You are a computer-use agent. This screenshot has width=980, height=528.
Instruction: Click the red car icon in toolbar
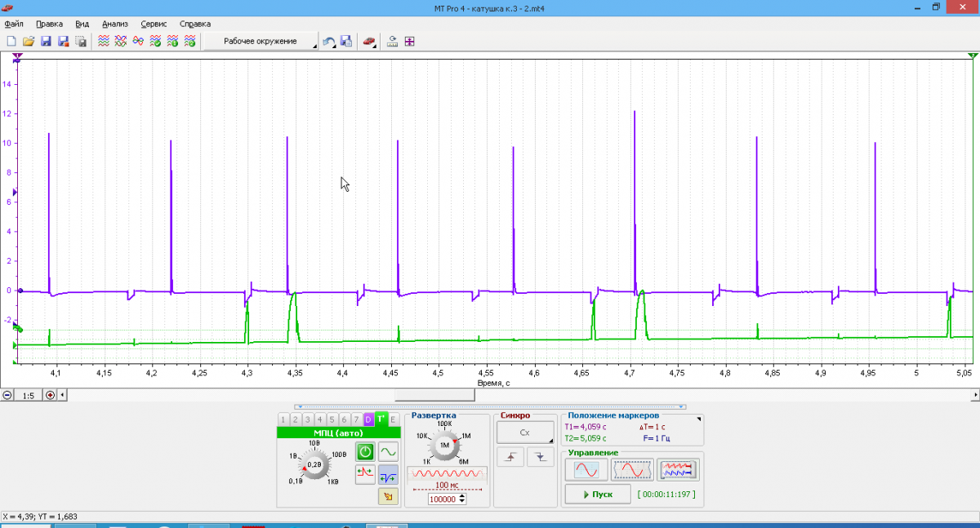368,41
